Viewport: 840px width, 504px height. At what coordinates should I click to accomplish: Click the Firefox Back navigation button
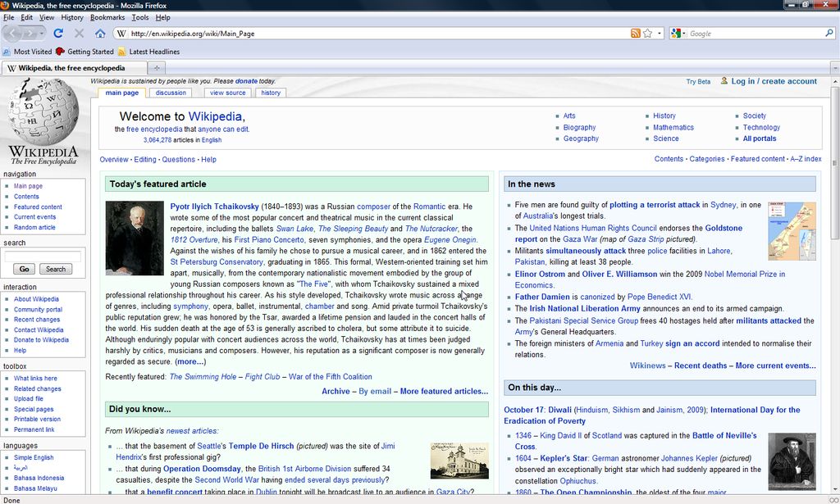click(11, 33)
